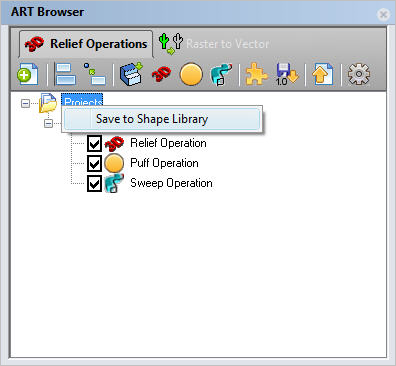The width and height of the screenshot is (396, 366).
Task: Click the red 3D icon beside Relief Operation
Action: [x=114, y=144]
